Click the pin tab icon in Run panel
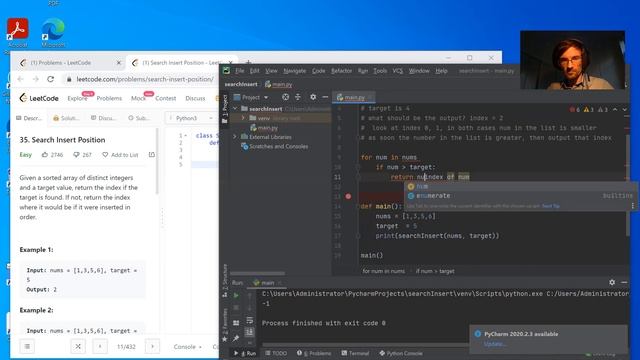 pyautogui.click(x=236, y=338)
